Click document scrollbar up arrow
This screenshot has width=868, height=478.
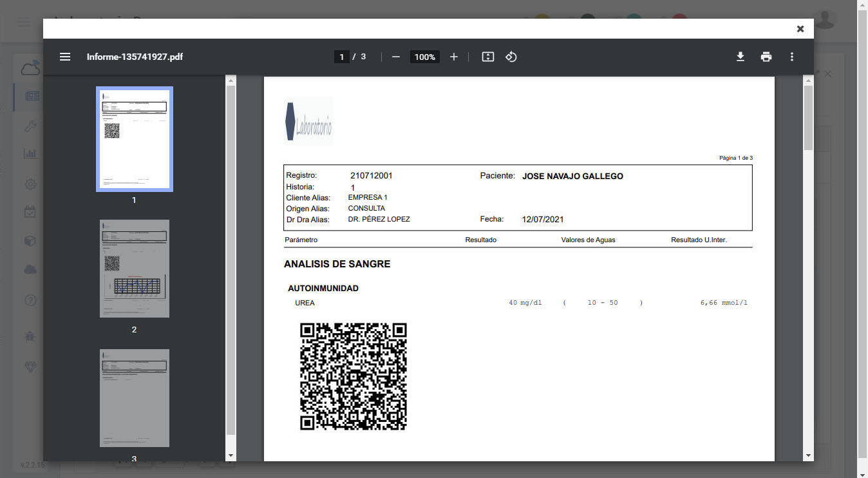pos(809,81)
